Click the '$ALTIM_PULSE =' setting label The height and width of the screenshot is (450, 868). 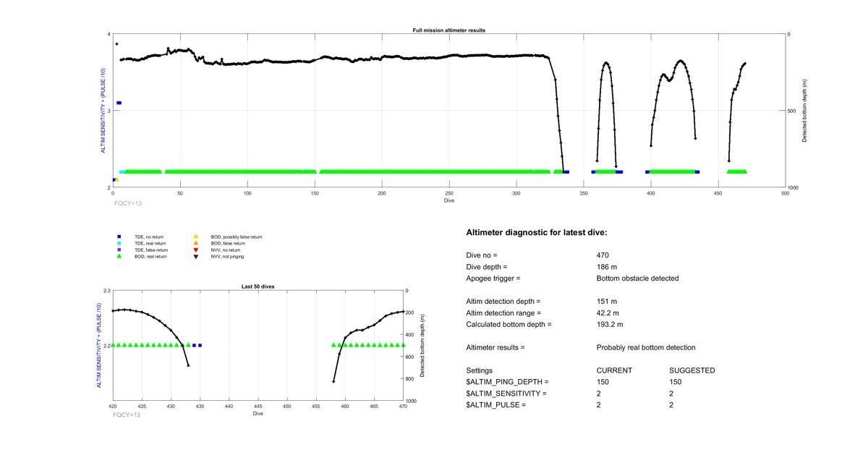(496, 405)
